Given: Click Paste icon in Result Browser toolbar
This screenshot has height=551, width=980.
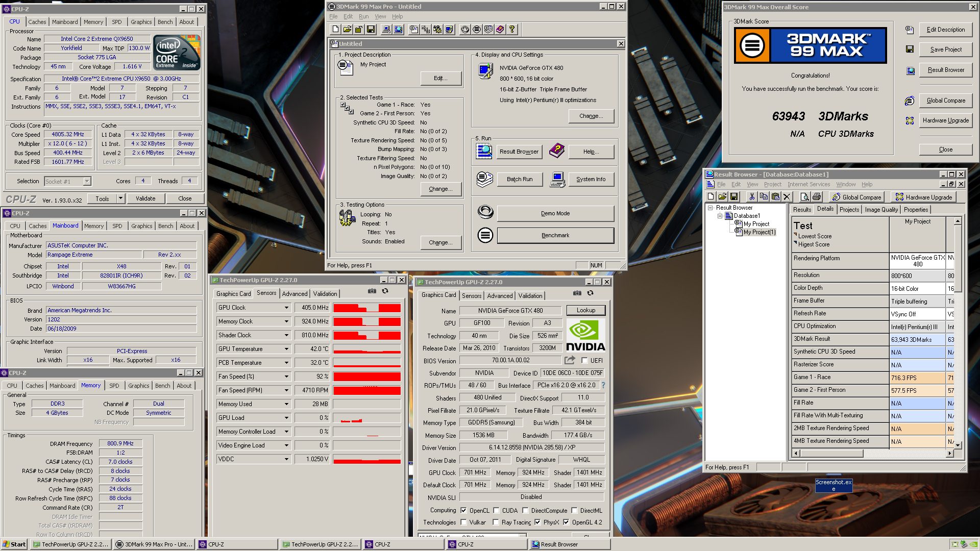Looking at the screenshot, I should click(775, 197).
